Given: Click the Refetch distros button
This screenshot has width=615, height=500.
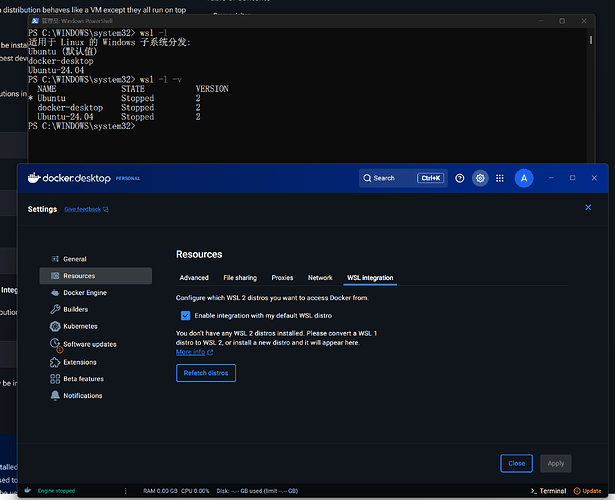Looking at the screenshot, I should click(x=206, y=373).
